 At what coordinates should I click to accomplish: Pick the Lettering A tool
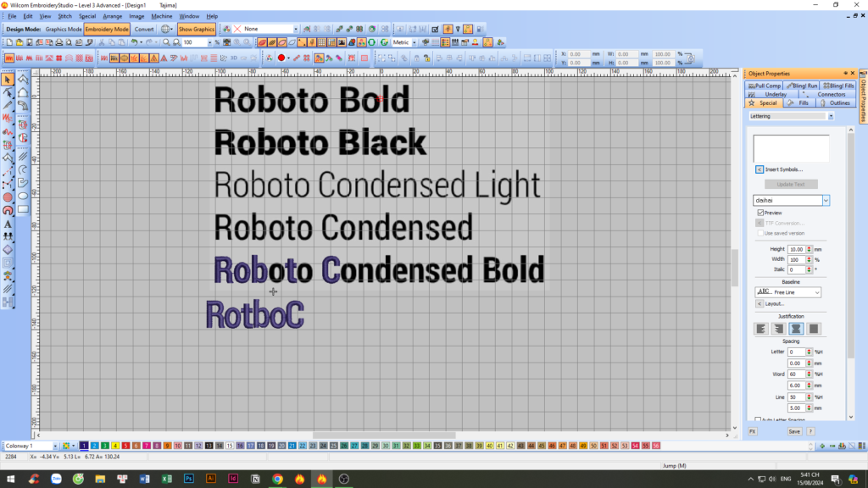(x=8, y=224)
